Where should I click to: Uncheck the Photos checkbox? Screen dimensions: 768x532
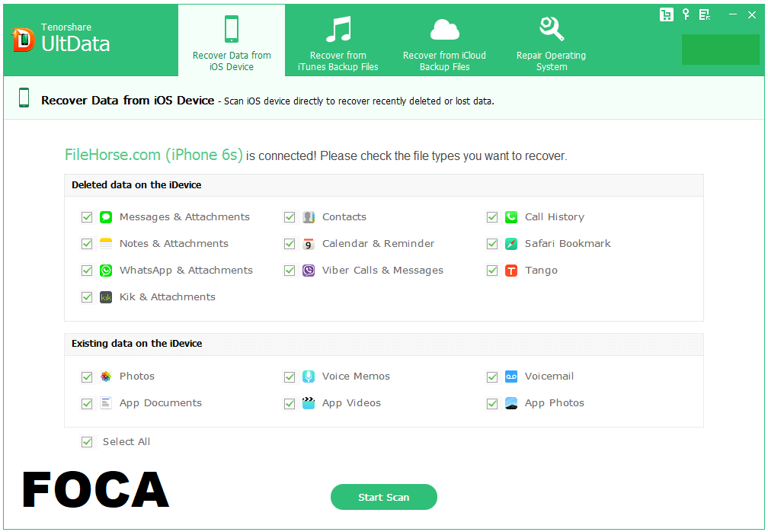click(87, 377)
